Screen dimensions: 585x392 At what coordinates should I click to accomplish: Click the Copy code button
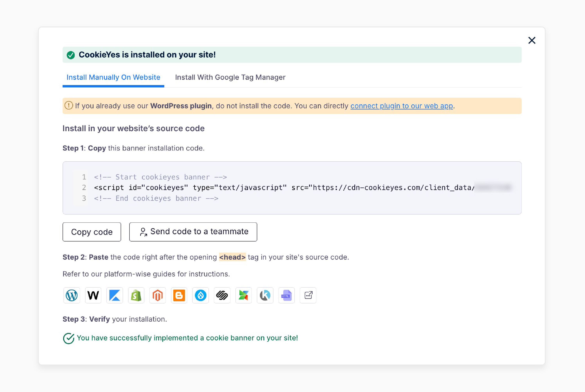pyautogui.click(x=92, y=232)
